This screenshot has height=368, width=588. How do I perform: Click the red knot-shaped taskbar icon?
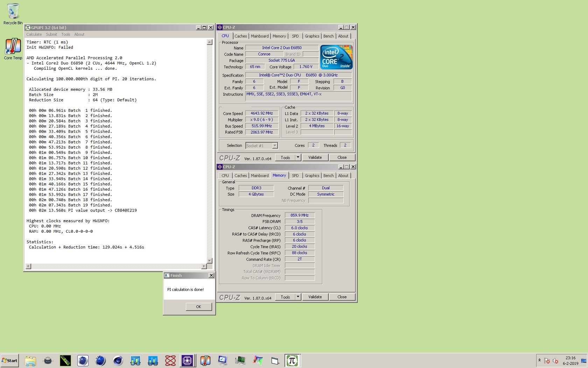click(x=170, y=360)
